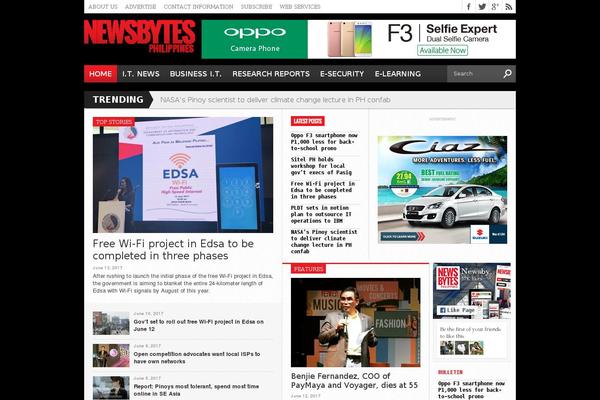The image size is (600, 400).
Task: Open latest post Oppo F3 smartphone P1,000 less
Action: pyautogui.click(x=324, y=142)
